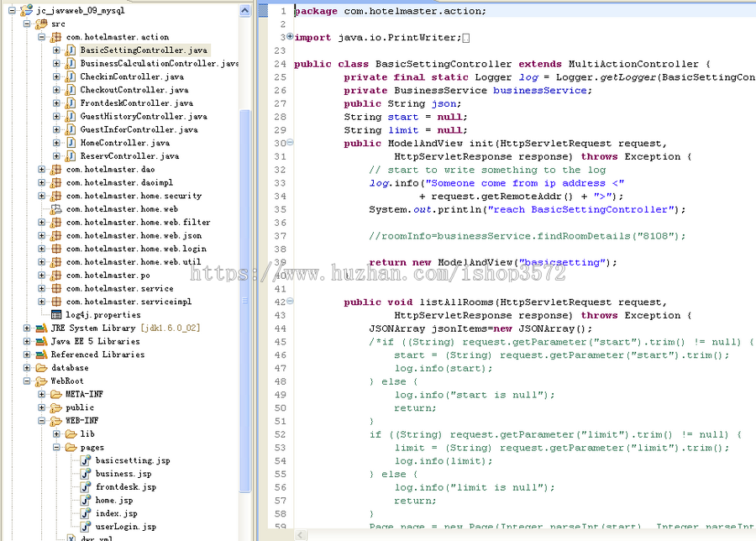
Task: Expand the lib folder under WEB-INF
Action: point(56,434)
